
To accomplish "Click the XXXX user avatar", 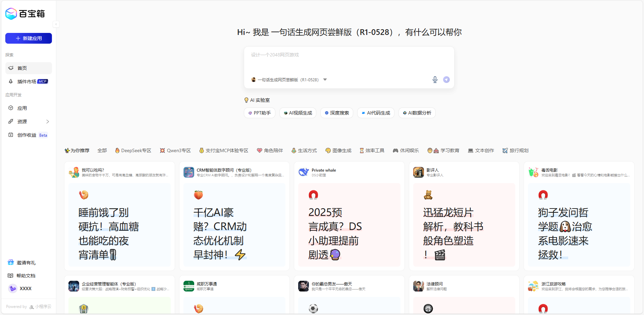I will (x=13, y=288).
